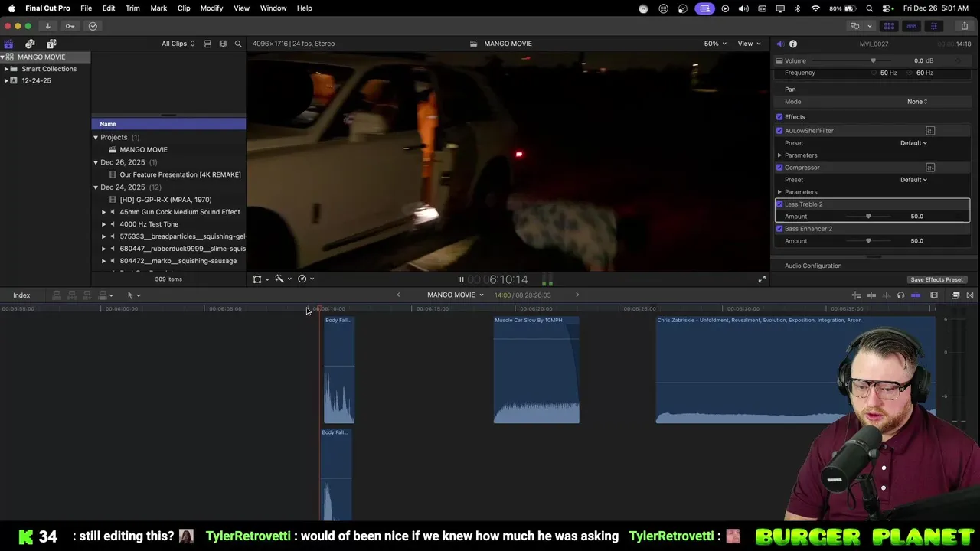Click the Import Media arrow button
Viewport: 980px width, 551px height.
47,26
